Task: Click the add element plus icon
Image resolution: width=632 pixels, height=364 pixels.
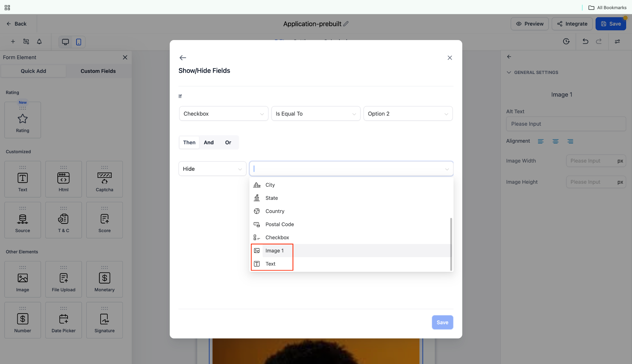Action: 13,42
